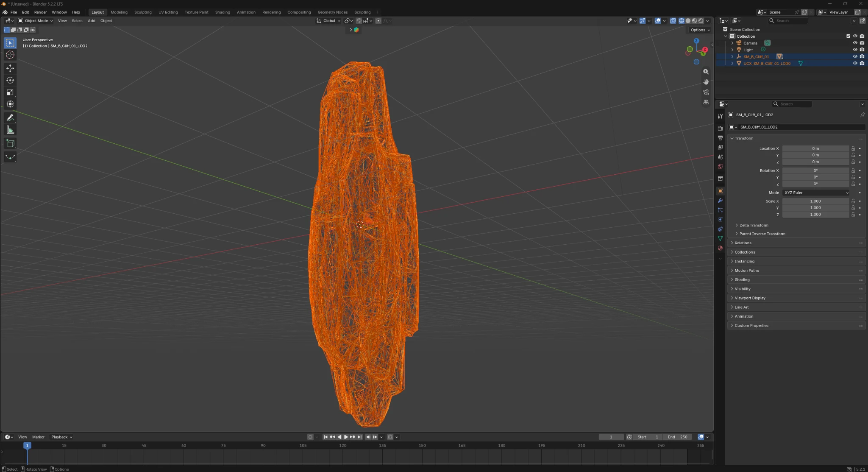Select the Transform tool
The width and height of the screenshot is (868, 472).
[x=10, y=104]
